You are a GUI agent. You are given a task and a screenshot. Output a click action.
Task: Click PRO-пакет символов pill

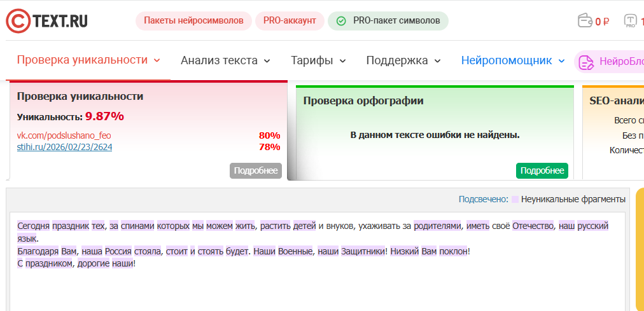[388, 21]
